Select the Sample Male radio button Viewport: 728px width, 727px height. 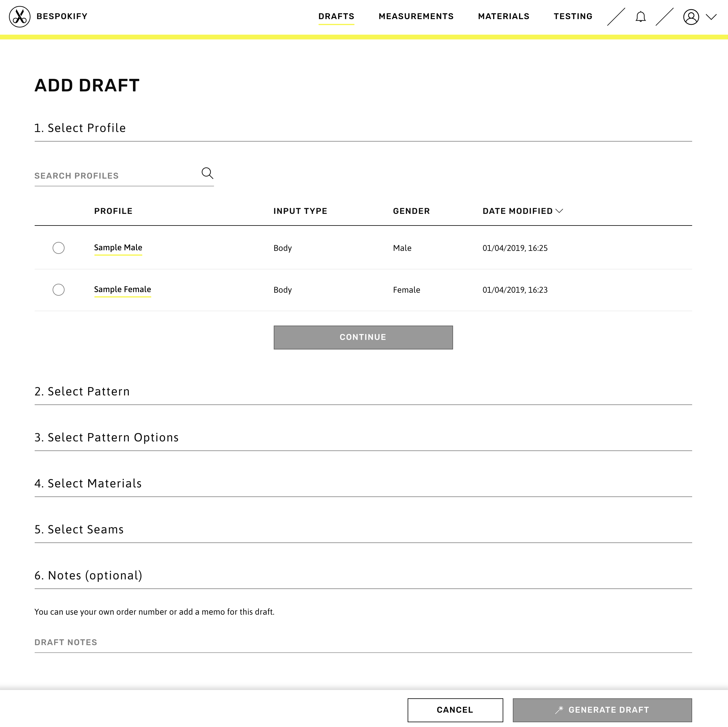59,248
